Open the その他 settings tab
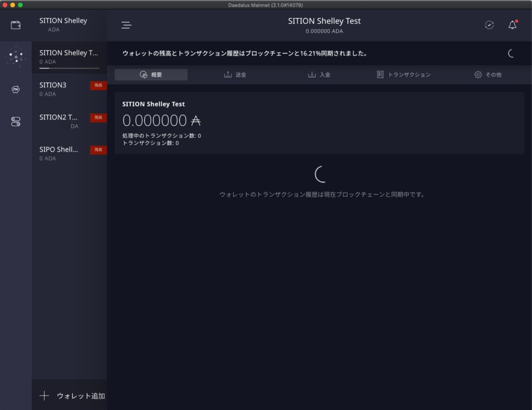Screen dimensions: 532x410 coord(487,75)
